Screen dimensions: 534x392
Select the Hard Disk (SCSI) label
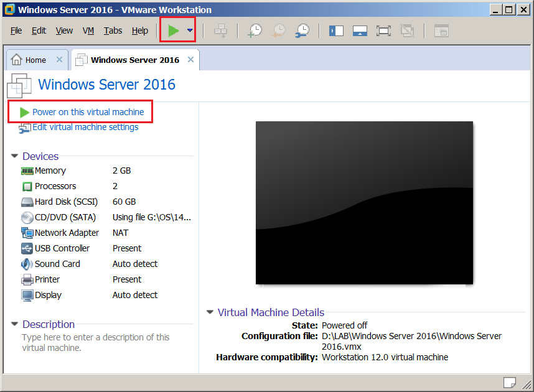[67, 202]
